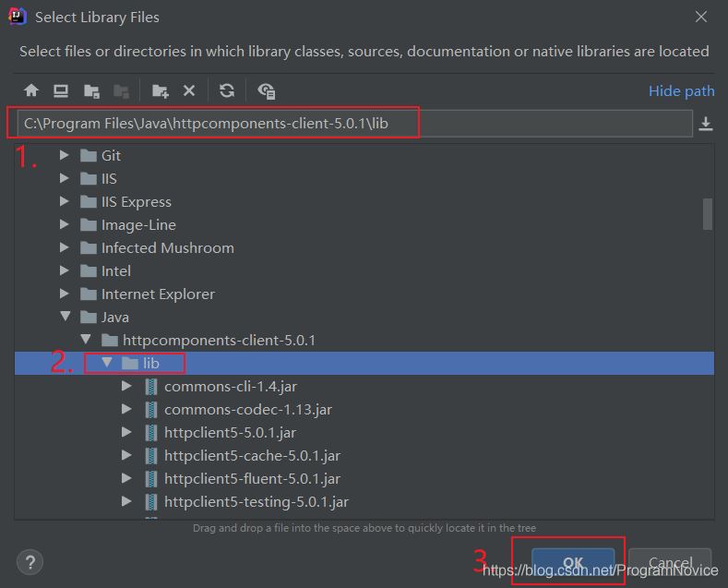The image size is (728, 588).
Task: Collapse the lib folder arrow
Action: tap(107, 362)
